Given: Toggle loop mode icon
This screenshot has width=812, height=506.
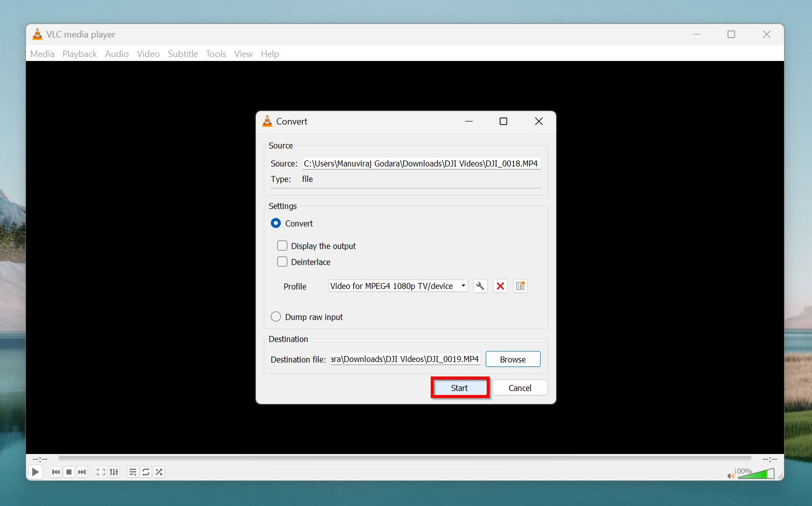Looking at the screenshot, I should 146,472.
